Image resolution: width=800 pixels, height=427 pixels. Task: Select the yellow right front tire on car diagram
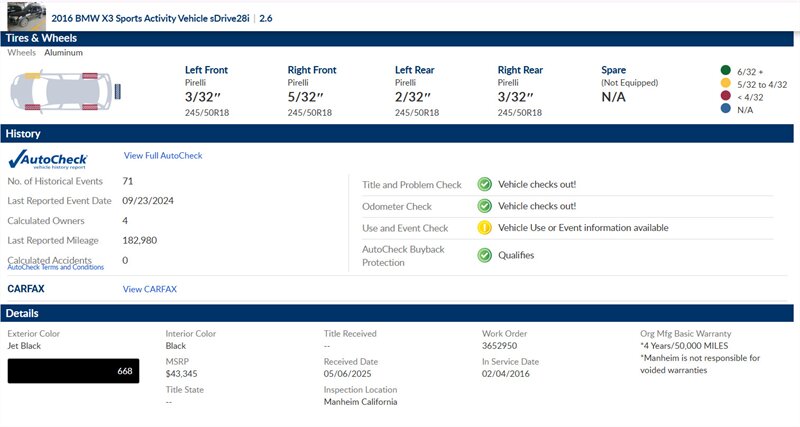point(31,75)
